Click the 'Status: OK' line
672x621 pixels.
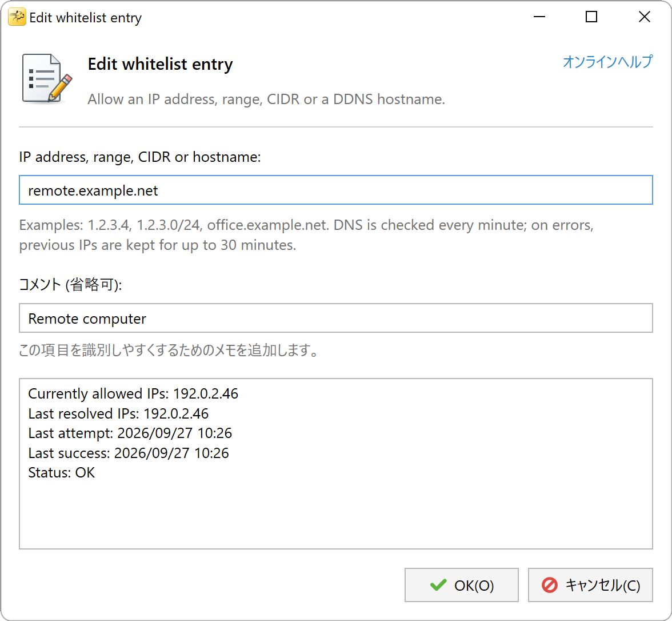[x=62, y=472]
